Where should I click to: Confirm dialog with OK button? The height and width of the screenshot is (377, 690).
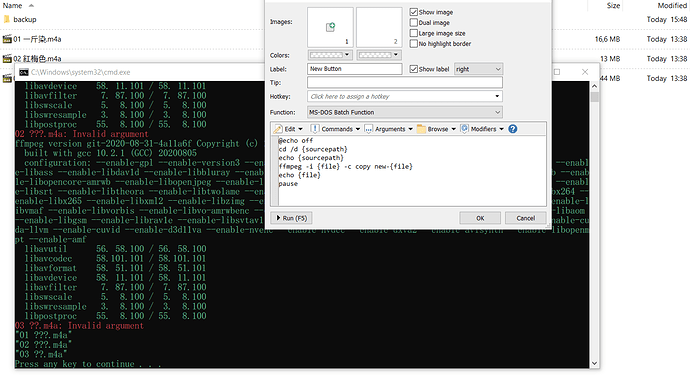tap(480, 218)
